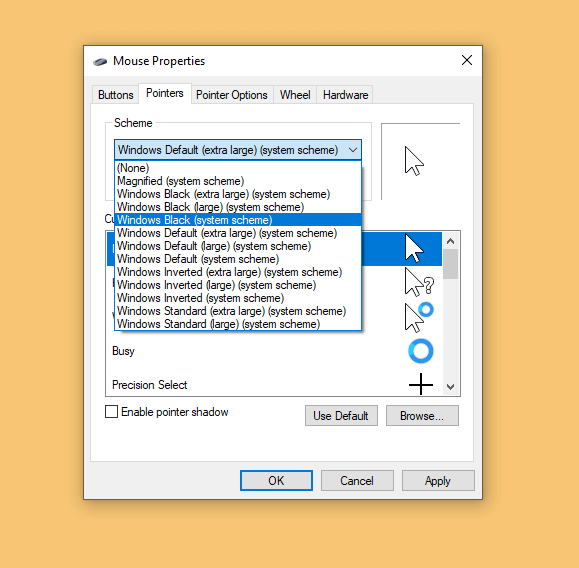Choose Windows Inverted (large) scheme
Screen dimensions: 579x568
pyautogui.click(x=238, y=285)
